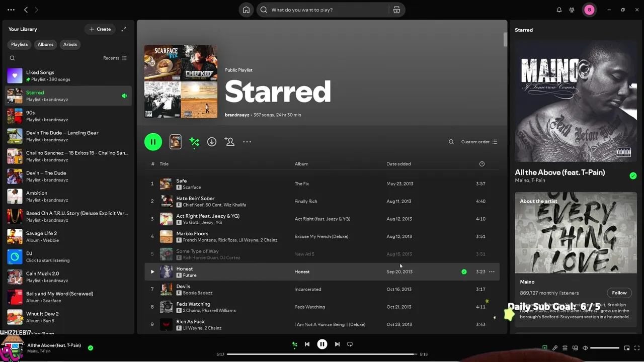The height and width of the screenshot is (362, 644).
Task: Sort tracks by the Title column header
Action: point(164,164)
